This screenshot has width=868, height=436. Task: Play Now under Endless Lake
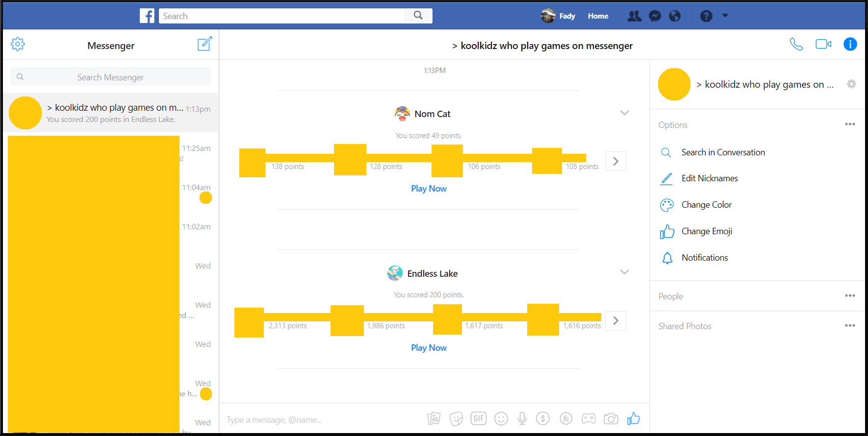pos(429,348)
